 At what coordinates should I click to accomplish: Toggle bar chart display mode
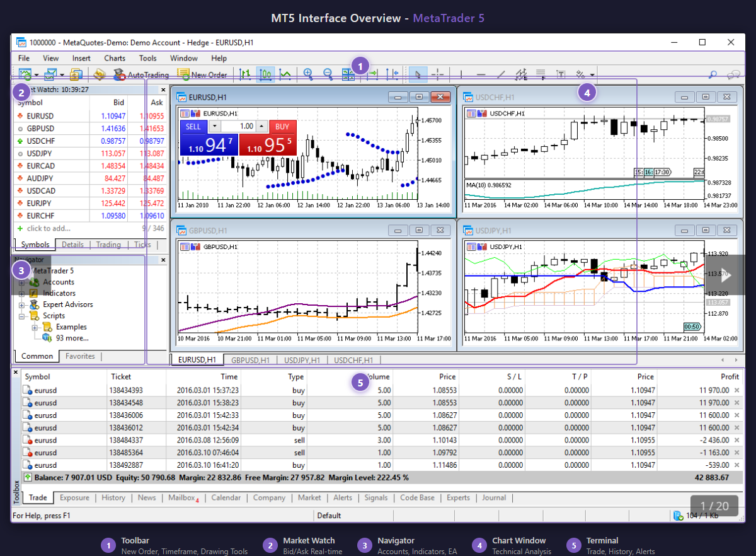point(245,74)
